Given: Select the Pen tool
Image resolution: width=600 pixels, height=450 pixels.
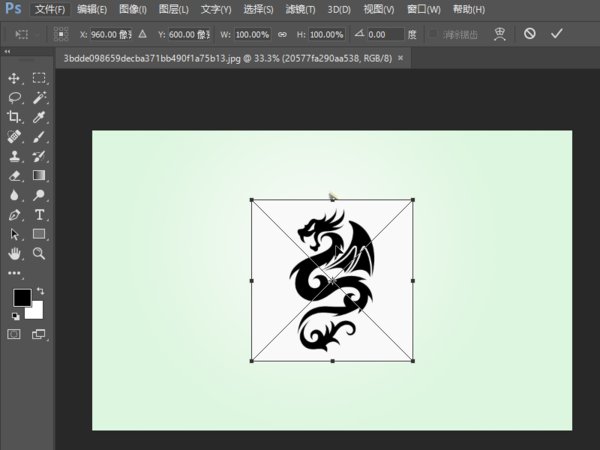Looking at the screenshot, I should point(15,215).
